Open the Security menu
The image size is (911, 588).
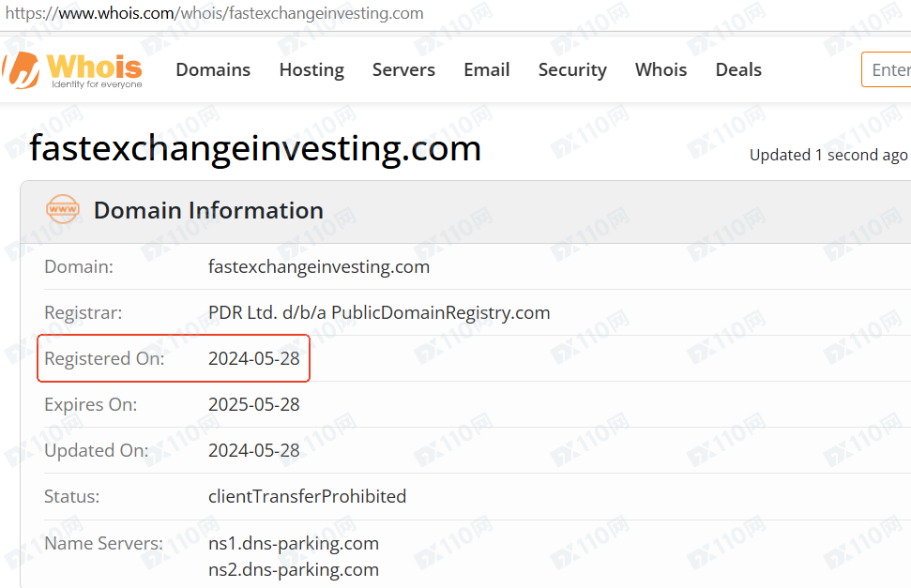(x=572, y=69)
